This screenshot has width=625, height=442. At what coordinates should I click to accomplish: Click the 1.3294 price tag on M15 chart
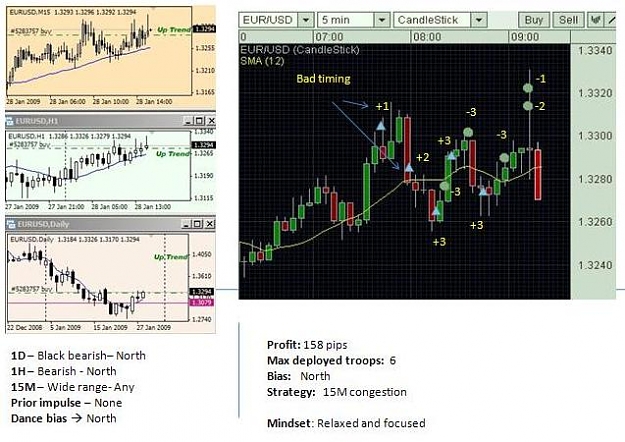204,29
